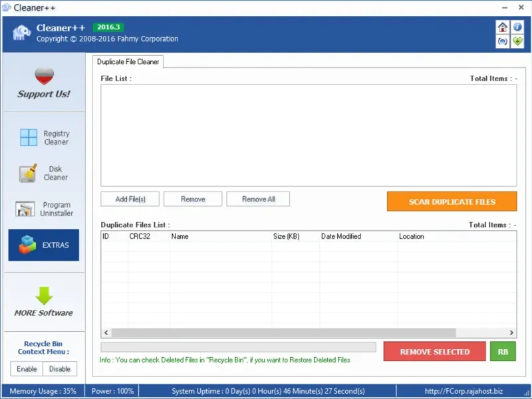Click the duplicate list horizontal scrollbar thumb
532x399 pixels.
coord(284,332)
